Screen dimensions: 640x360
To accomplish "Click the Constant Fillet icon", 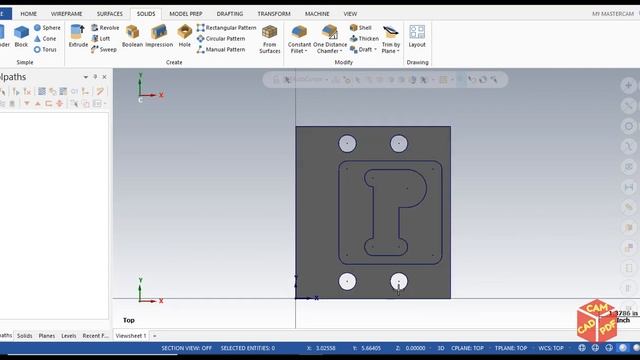I will tap(299, 32).
